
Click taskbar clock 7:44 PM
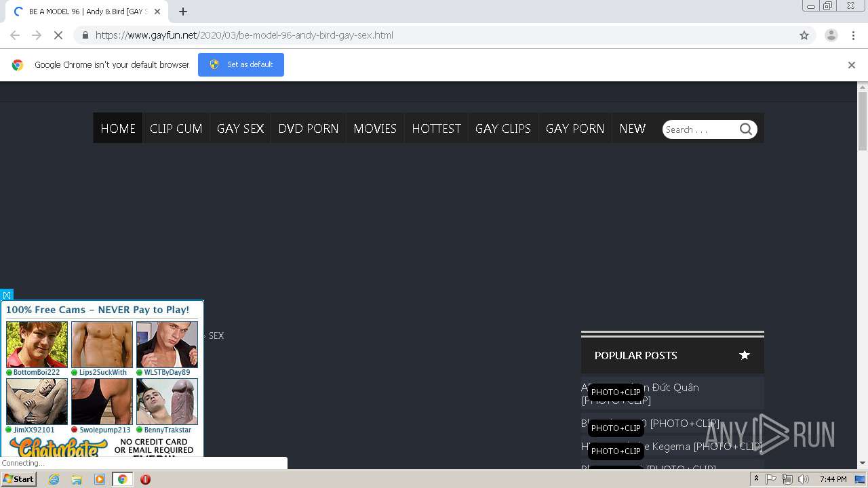pyautogui.click(x=833, y=479)
